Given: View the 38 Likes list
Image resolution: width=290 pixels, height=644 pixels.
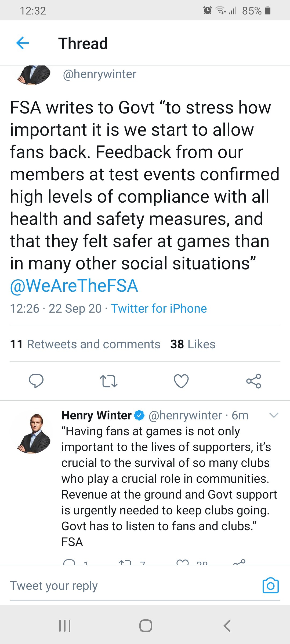Looking at the screenshot, I should (193, 344).
